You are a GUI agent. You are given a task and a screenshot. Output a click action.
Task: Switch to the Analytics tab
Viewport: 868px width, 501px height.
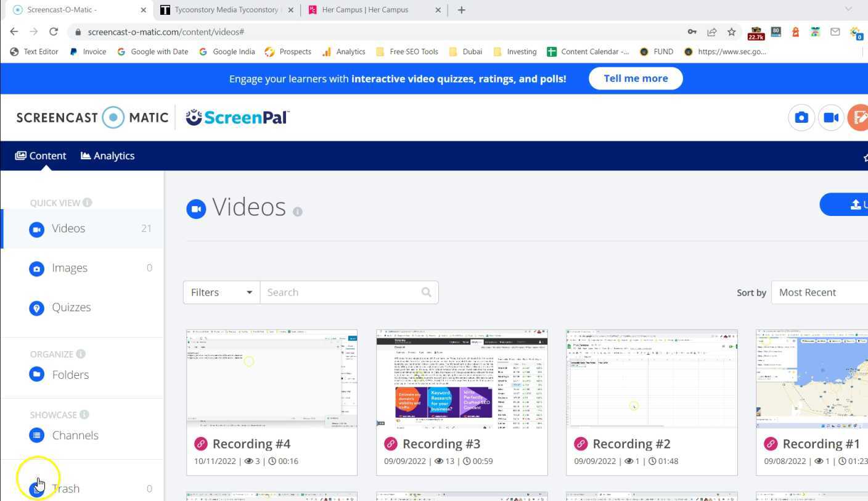click(107, 155)
